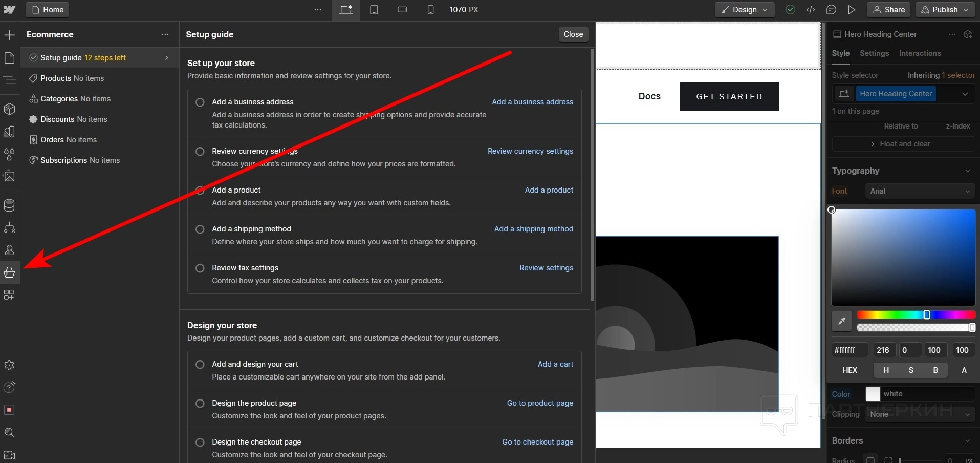The image size is (980, 463).
Task: Switch to the Settings tab
Action: [x=874, y=53]
